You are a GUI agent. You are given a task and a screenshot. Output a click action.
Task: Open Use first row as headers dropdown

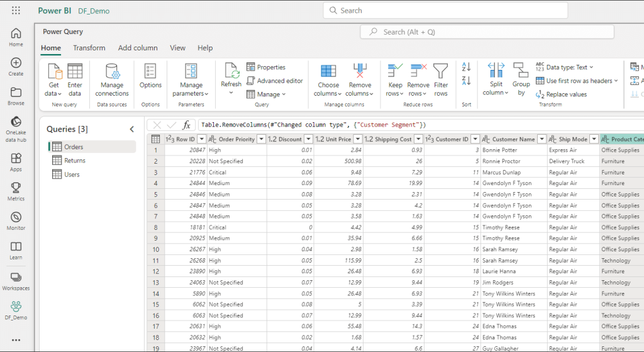pos(577,81)
